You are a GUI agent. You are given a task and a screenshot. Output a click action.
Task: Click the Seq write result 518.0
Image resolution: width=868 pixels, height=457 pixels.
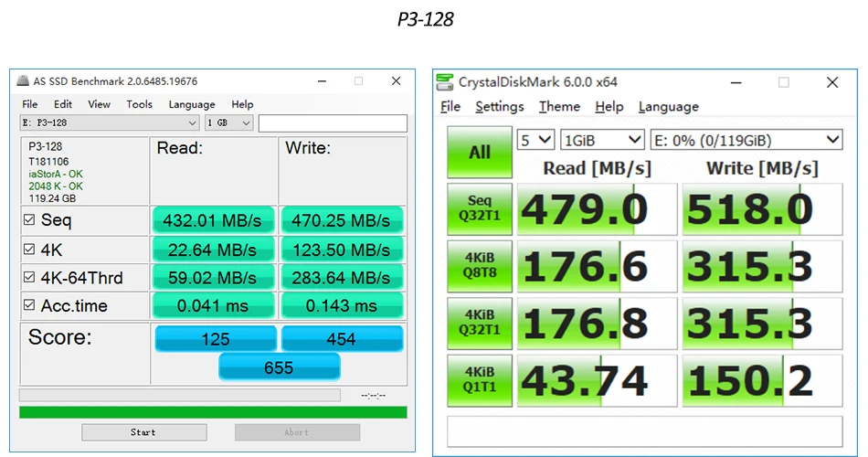click(x=762, y=209)
